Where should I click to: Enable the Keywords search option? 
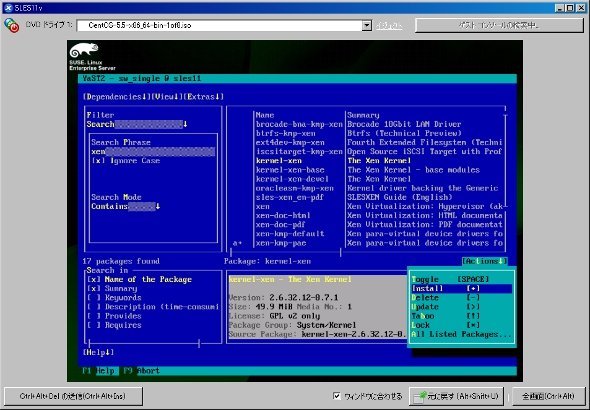coord(94,298)
